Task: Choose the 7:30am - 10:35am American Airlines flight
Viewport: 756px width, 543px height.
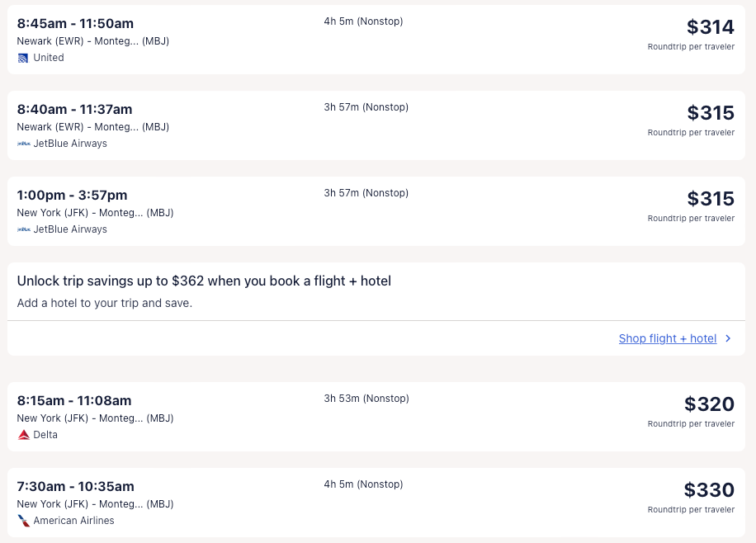Action: pyautogui.click(x=75, y=486)
